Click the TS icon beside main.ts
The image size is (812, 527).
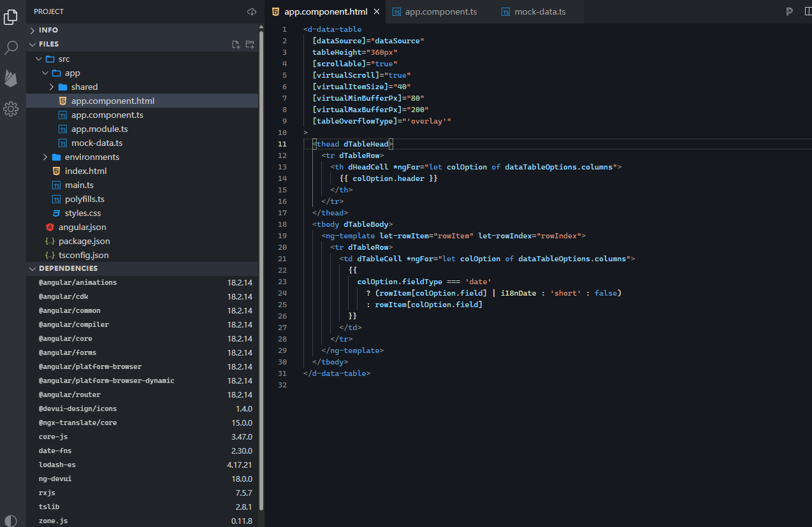pos(56,185)
